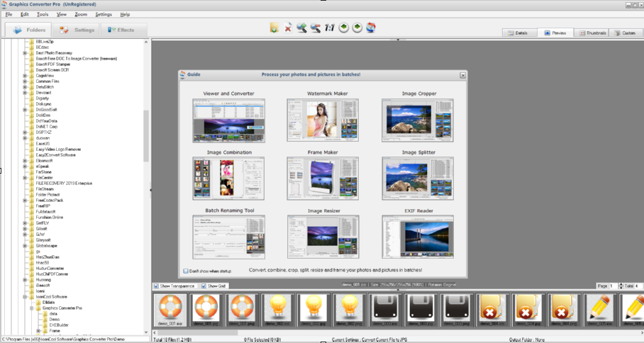Open the Image Splitter guide tile
This screenshot has width=644, height=343.
[x=418, y=179]
